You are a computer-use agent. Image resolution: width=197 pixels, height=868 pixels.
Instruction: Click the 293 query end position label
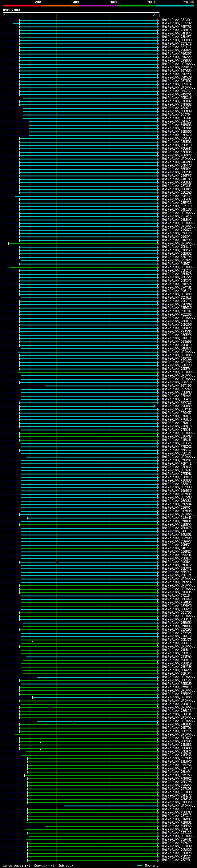pyautogui.click(x=155, y=15)
